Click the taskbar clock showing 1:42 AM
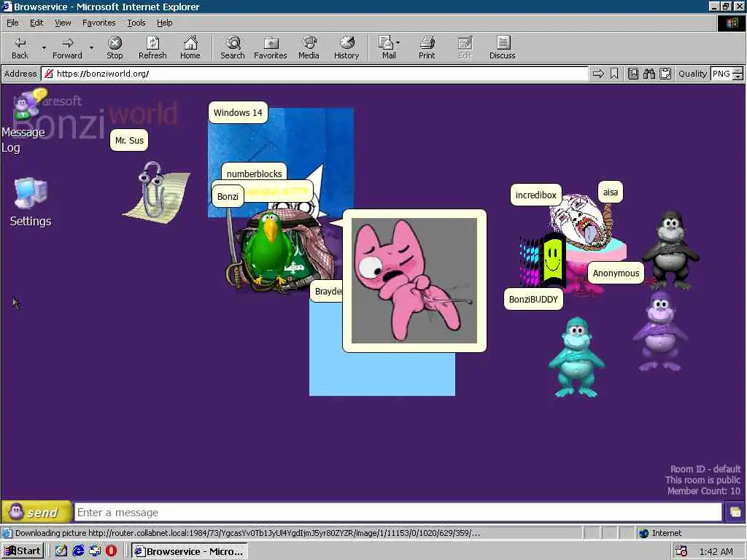 (x=716, y=551)
